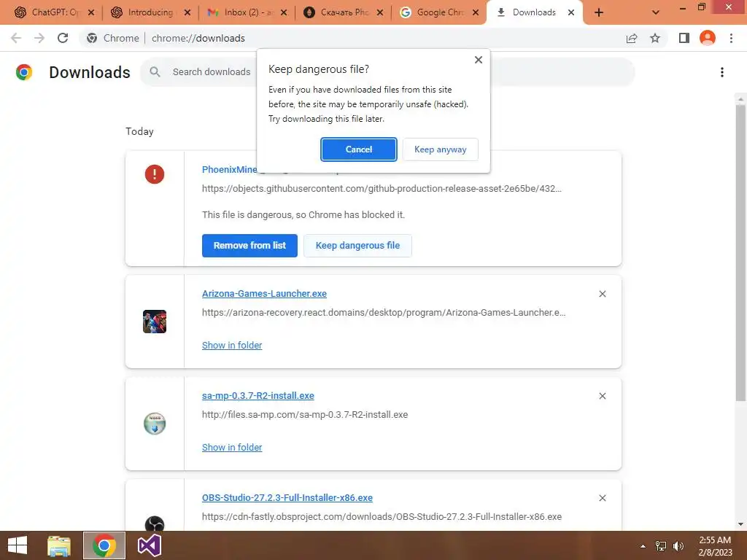Viewport: 747px width, 560px height.
Task: Click the network tray icon
Action: pos(661,546)
